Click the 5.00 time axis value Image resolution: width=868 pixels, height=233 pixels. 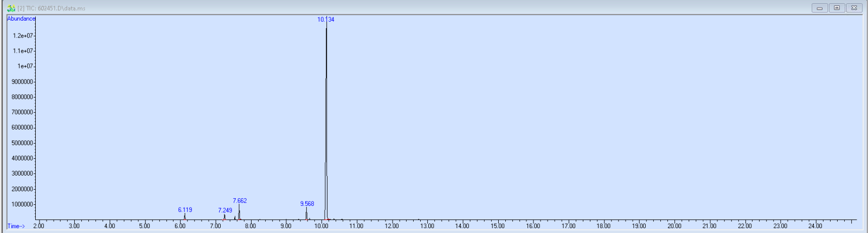(145, 226)
